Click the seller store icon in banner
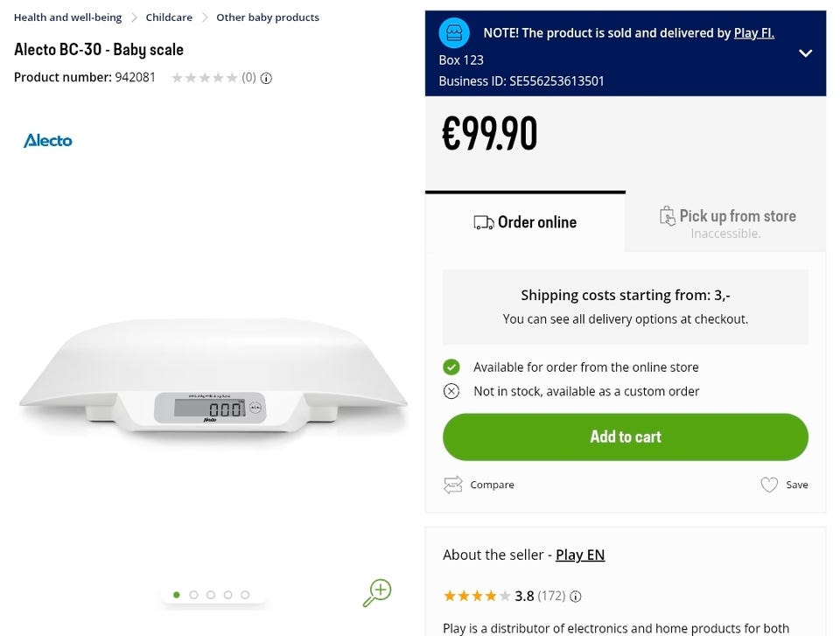 (453, 33)
